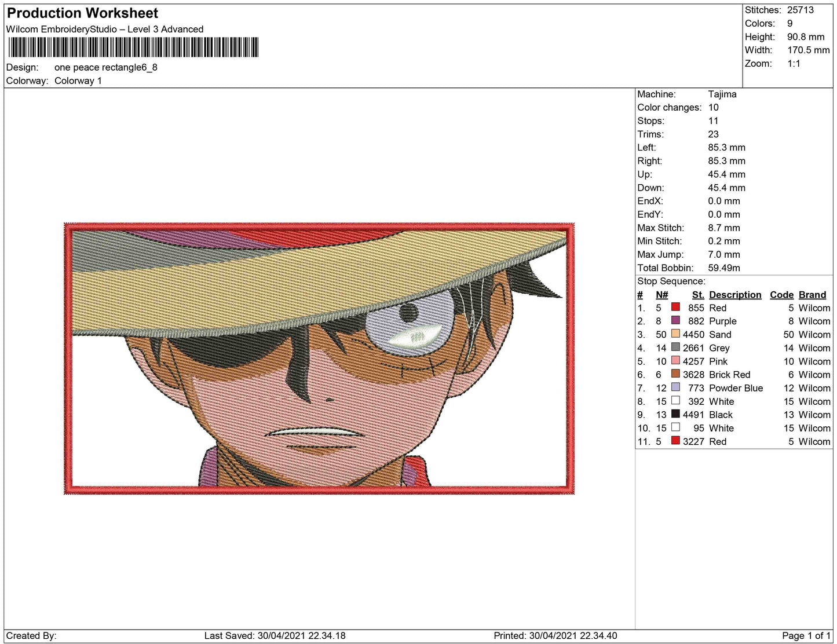Click the 'Stop Sequence:' heading
Viewport: 837px width, 644px height.
tap(671, 281)
